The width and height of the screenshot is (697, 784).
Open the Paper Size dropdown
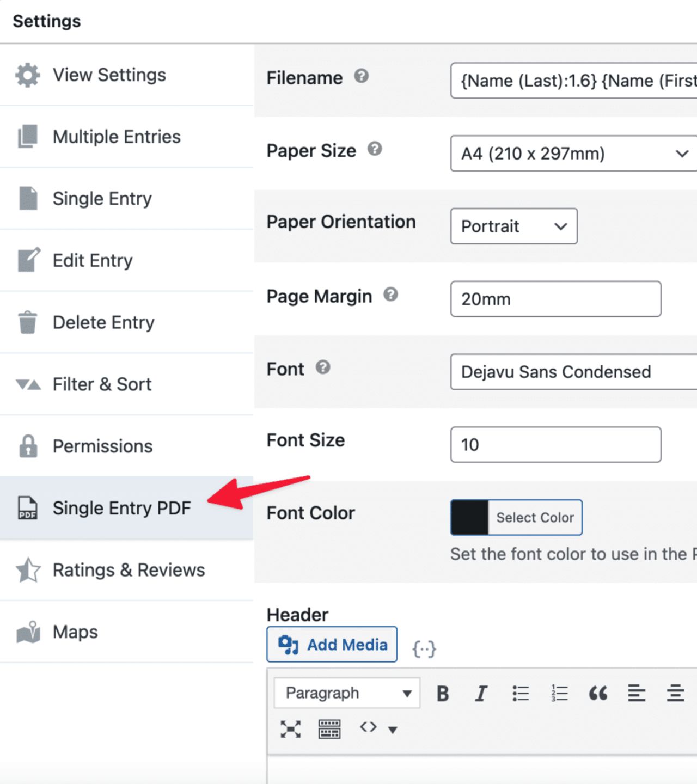(x=572, y=154)
